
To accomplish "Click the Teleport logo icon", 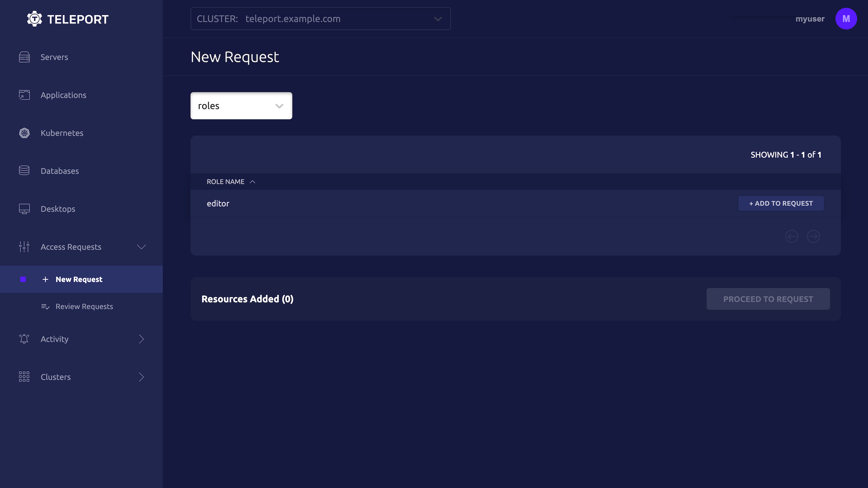I will coord(34,19).
